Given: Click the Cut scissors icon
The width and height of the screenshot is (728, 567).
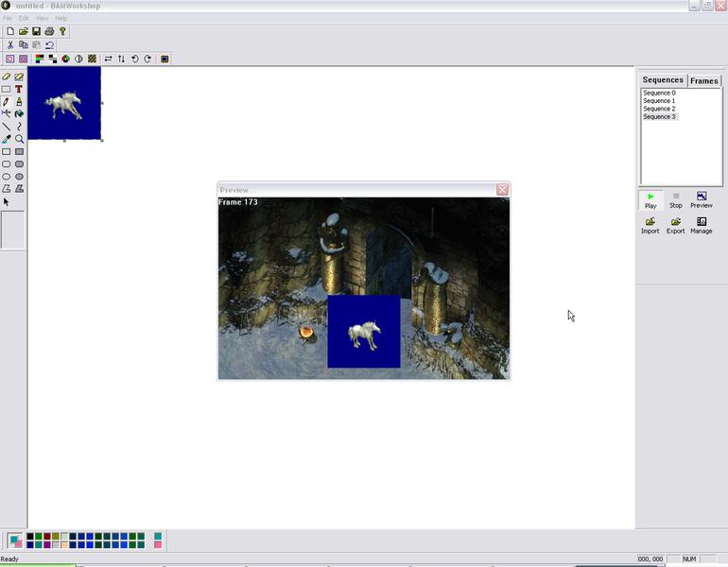Looking at the screenshot, I should tap(10, 45).
